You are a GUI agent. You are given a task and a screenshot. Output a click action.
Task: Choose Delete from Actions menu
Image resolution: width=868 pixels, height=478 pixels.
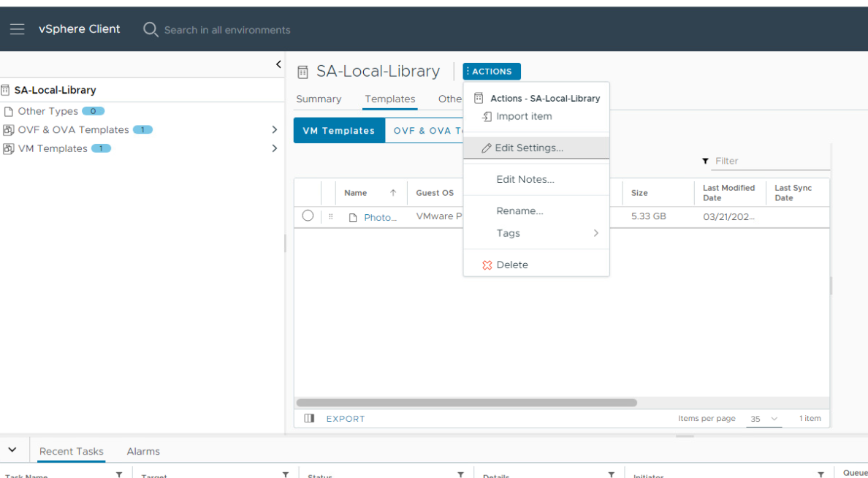512,265
